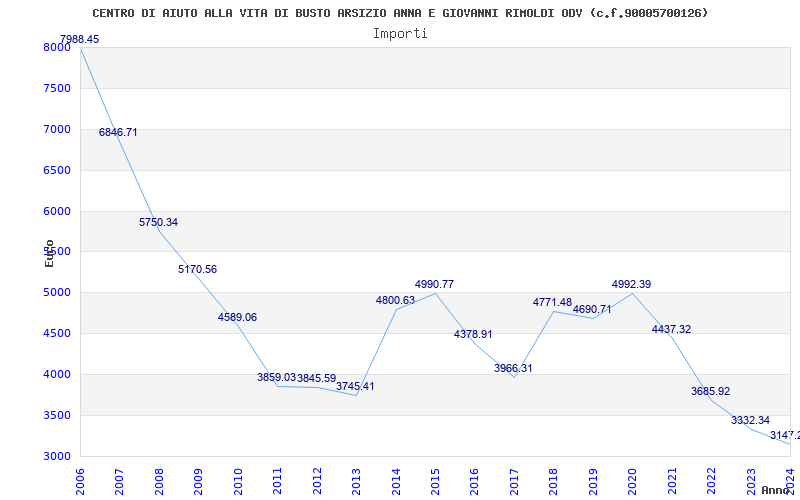Click the 2014 x-axis year label
The width and height of the screenshot is (800, 500).
396,481
